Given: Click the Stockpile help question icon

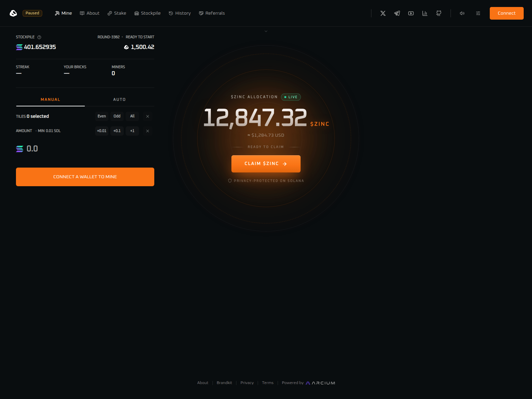Looking at the screenshot, I should click(39, 37).
